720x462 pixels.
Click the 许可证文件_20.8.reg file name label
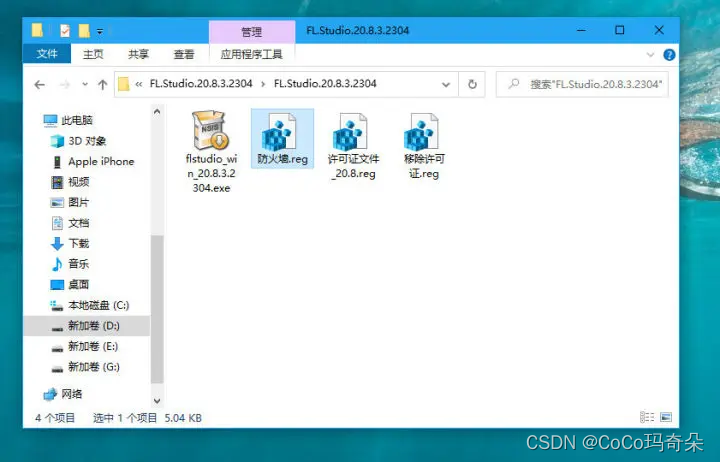pyautogui.click(x=353, y=166)
